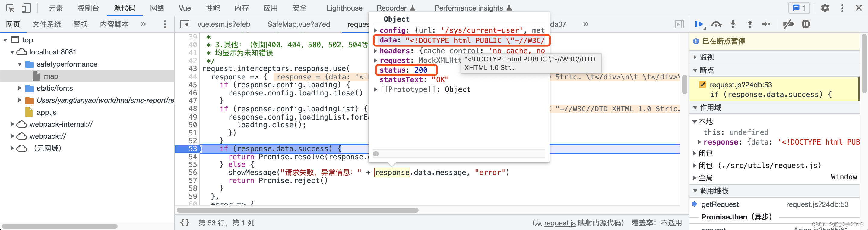This screenshot has height=230, width=868.
Task: Open the SafeMap.vue?a7ed file tab
Action: point(299,24)
